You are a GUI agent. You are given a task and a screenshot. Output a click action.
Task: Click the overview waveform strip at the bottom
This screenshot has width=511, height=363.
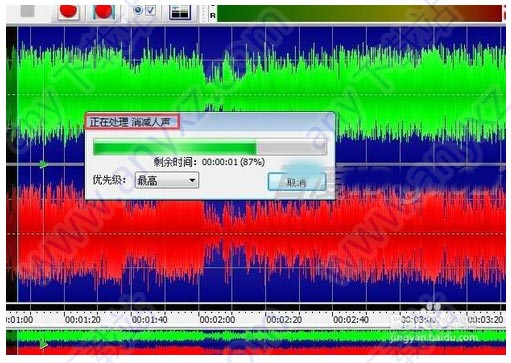click(256, 342)
